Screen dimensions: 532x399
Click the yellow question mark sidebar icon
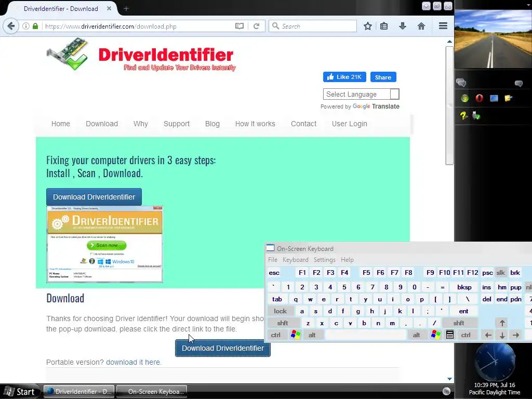click(463, 116)
